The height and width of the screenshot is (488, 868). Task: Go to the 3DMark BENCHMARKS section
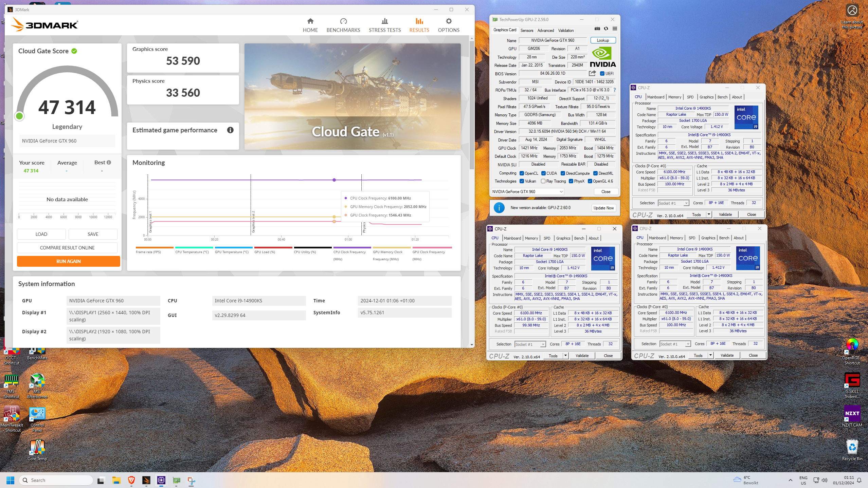(x=343, y=25)
